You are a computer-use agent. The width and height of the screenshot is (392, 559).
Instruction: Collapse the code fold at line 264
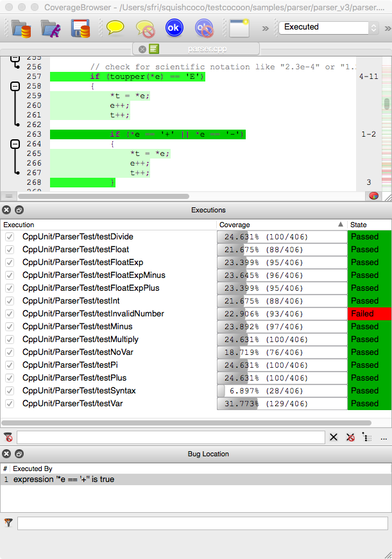pos(15,144)
